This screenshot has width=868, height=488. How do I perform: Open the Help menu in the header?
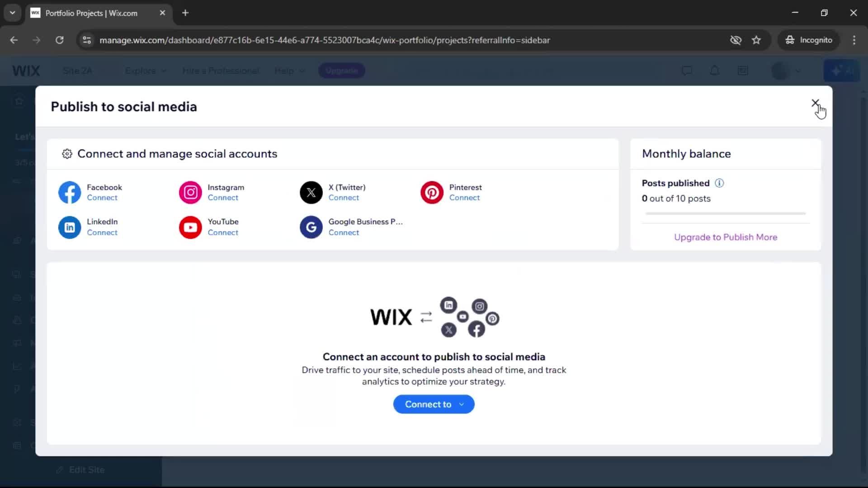(289, 71)
